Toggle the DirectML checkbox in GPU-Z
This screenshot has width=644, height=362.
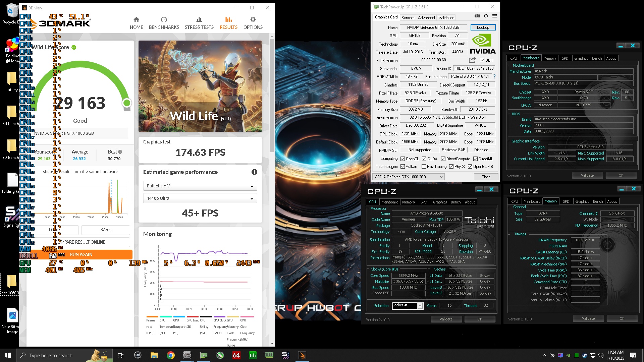click(475, 159)
